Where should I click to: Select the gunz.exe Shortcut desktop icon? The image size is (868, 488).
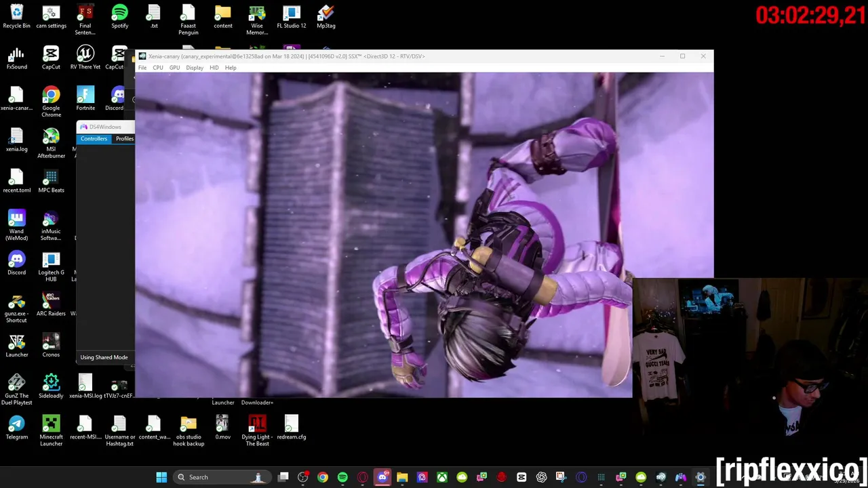16,308
